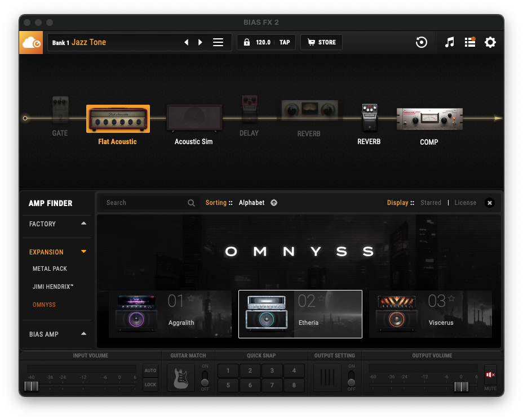Image resolution: width=523 pixels, height=420 pixels.
Task: Select Quick Snap slot 7
Action: 272,385
